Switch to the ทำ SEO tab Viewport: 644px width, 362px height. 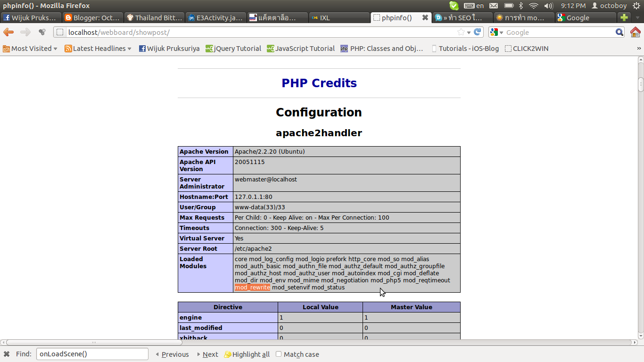click(x=462, y=17)
